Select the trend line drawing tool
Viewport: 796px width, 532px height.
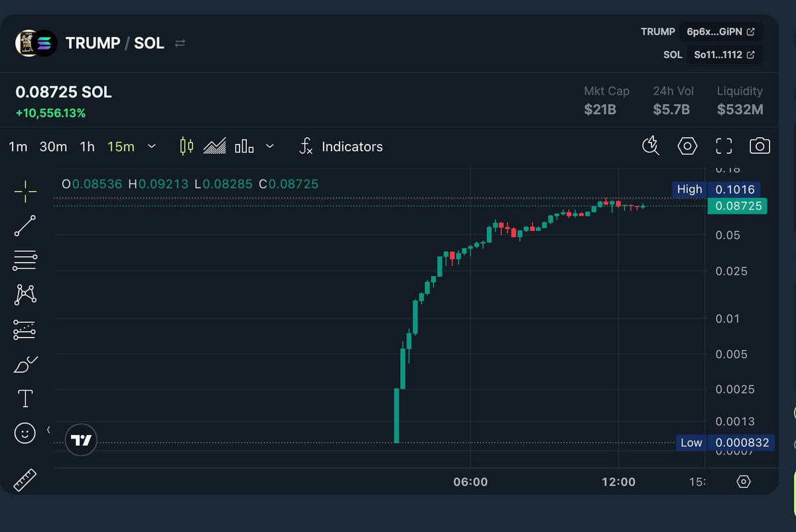(25, 226)
